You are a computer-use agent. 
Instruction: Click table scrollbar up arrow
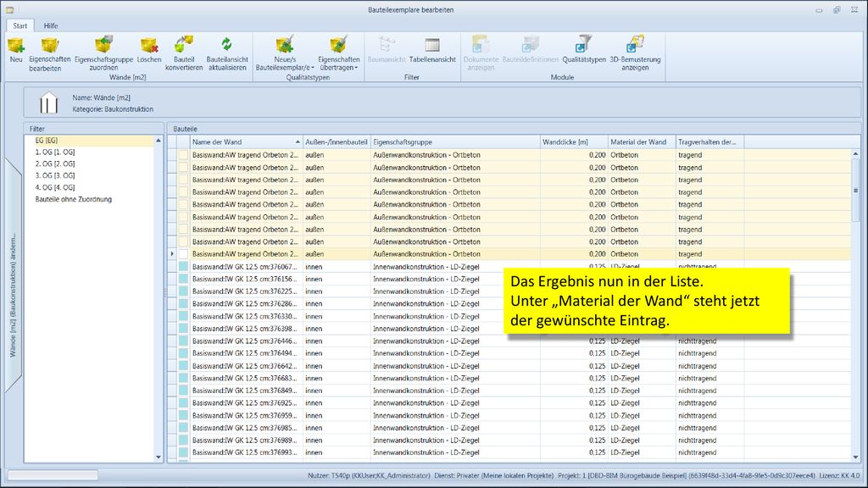tap(855, 154)
